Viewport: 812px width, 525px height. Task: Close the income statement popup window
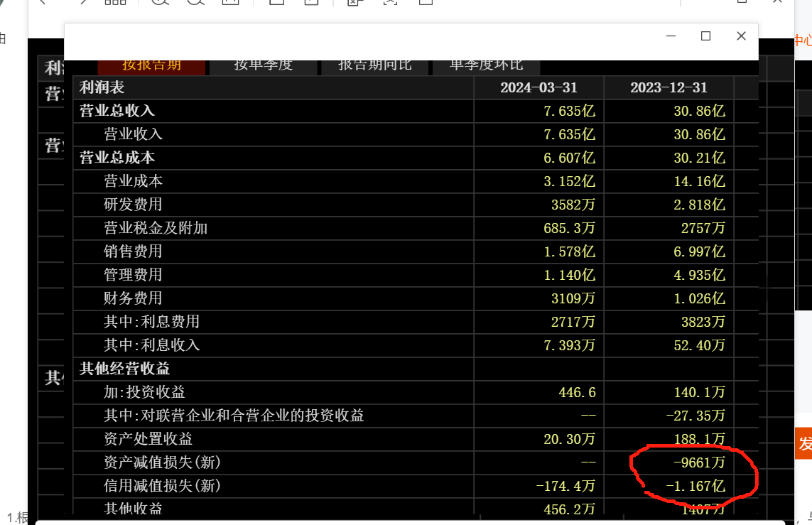pyautogui.click(x=741, y=36)
